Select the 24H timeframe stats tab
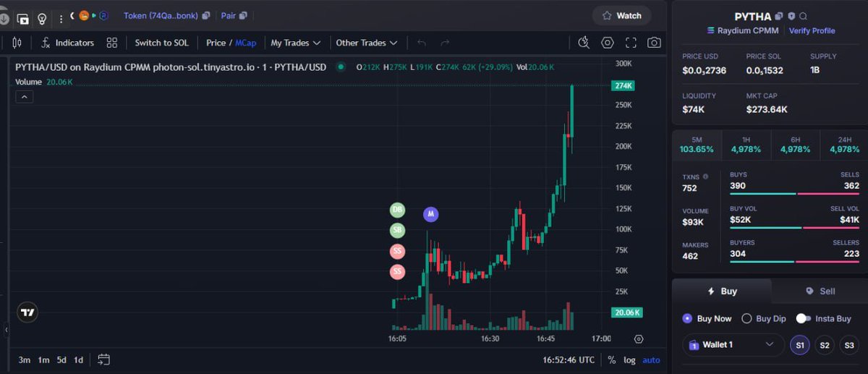This screenshot has height=374, width=868. click(844, 144)
